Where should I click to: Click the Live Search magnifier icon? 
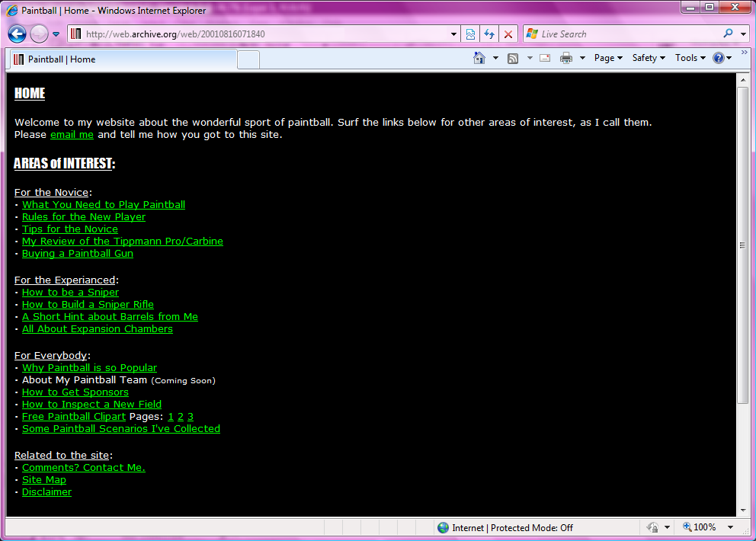728,34
